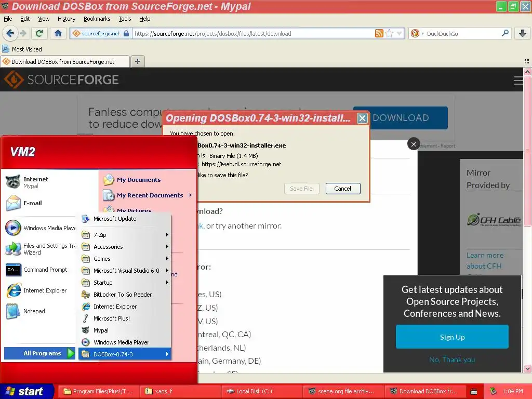532x399 pixels.
Task: Open the Help menu
Action: tap(144, 19)
